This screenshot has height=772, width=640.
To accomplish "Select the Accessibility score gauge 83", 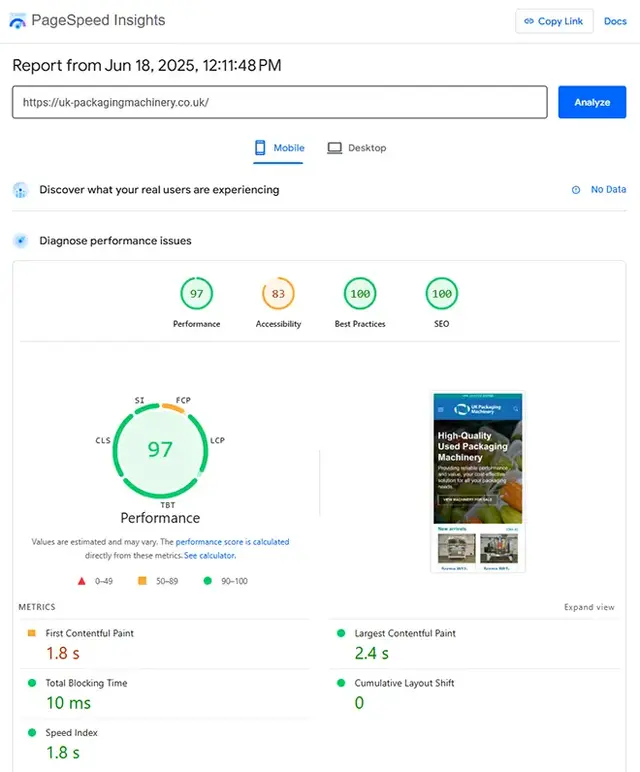I will 278,293.
